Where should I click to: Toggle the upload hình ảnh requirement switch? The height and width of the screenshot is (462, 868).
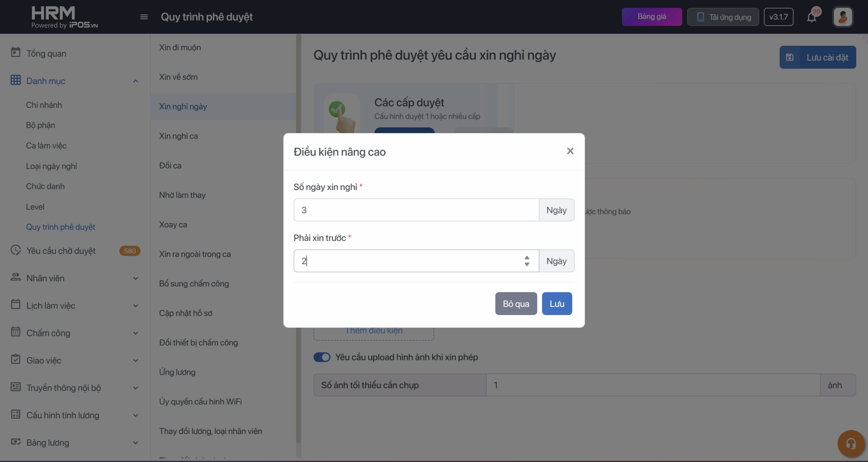(322, 357)
